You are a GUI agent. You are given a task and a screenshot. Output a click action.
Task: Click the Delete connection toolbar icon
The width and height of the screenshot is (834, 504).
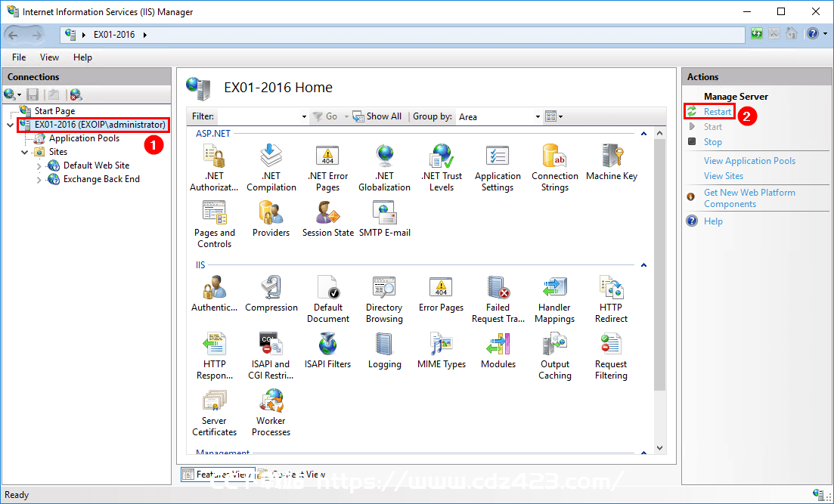(76, 94)
